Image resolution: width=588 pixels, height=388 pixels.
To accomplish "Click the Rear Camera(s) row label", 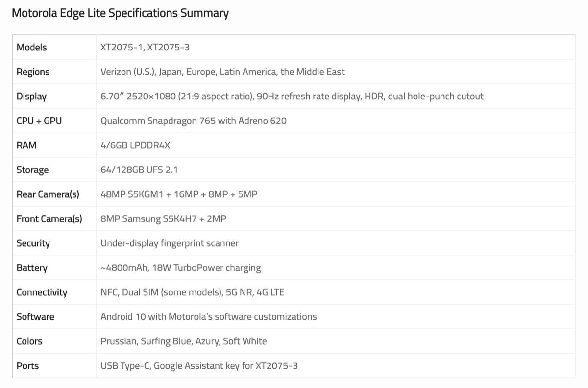I will coord(48,194).
